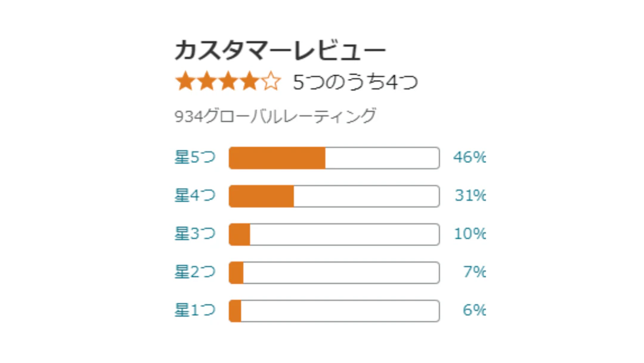Click the 7% label beside the 2-star bar
644x363 pixels.
474,272
